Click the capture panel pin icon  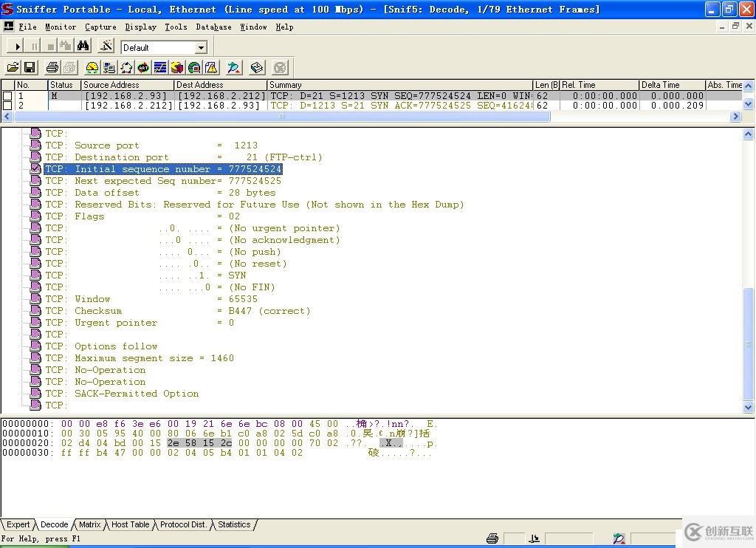pos(234,67)
